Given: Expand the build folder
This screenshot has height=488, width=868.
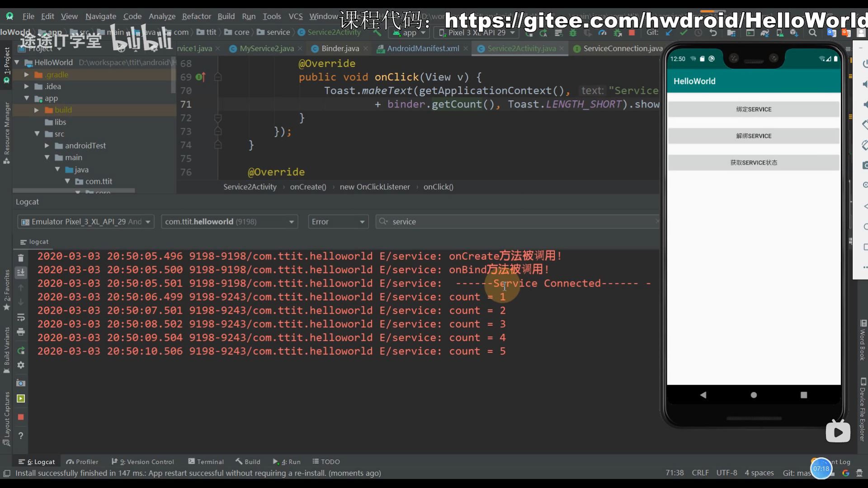Looking at the screenshot, I should 37,110.
